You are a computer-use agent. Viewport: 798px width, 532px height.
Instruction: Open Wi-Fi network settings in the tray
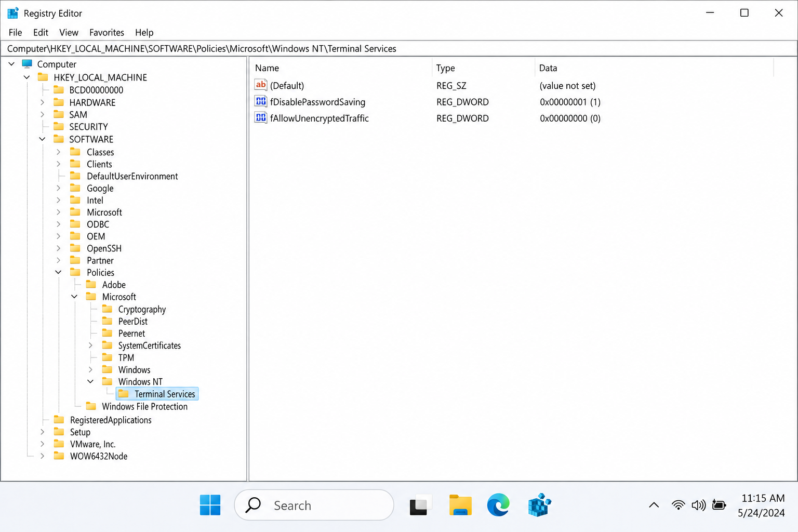click(x=678, y=505)
